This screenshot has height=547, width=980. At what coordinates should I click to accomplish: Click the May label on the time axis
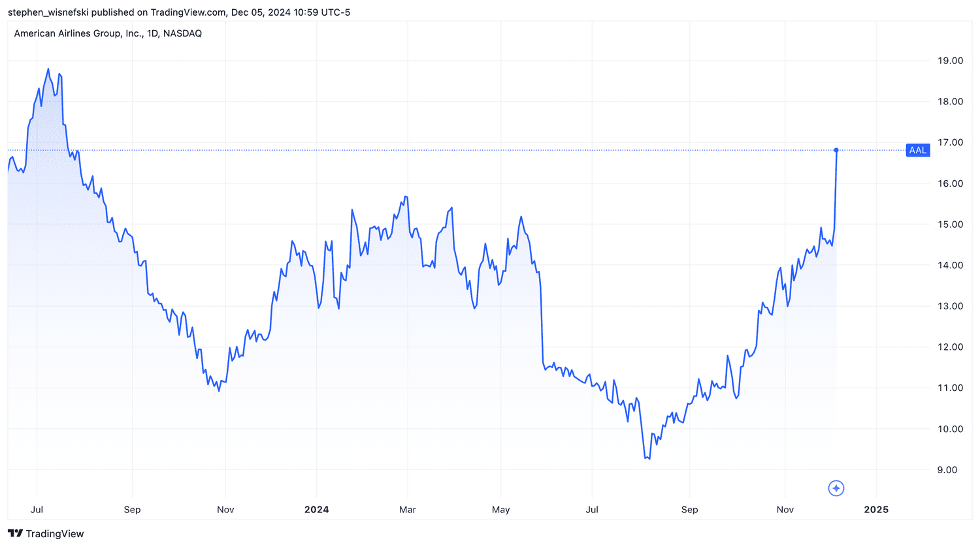(501, 509)
